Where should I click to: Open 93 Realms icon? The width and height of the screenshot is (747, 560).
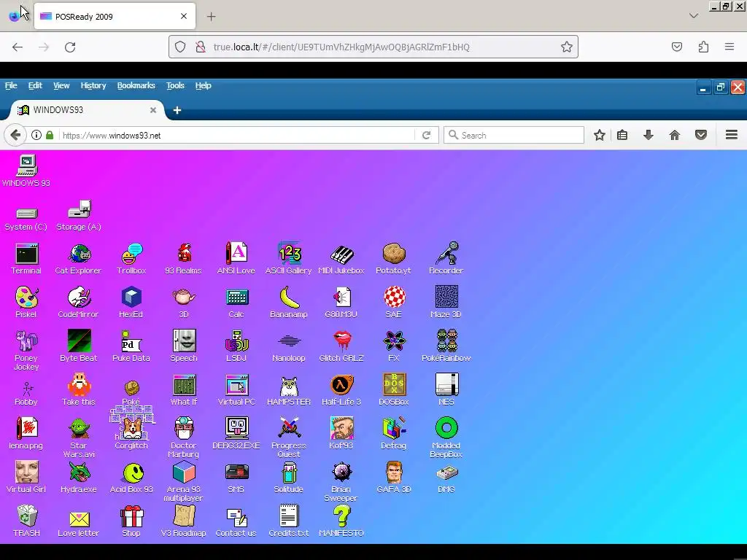tap(184, 259)
